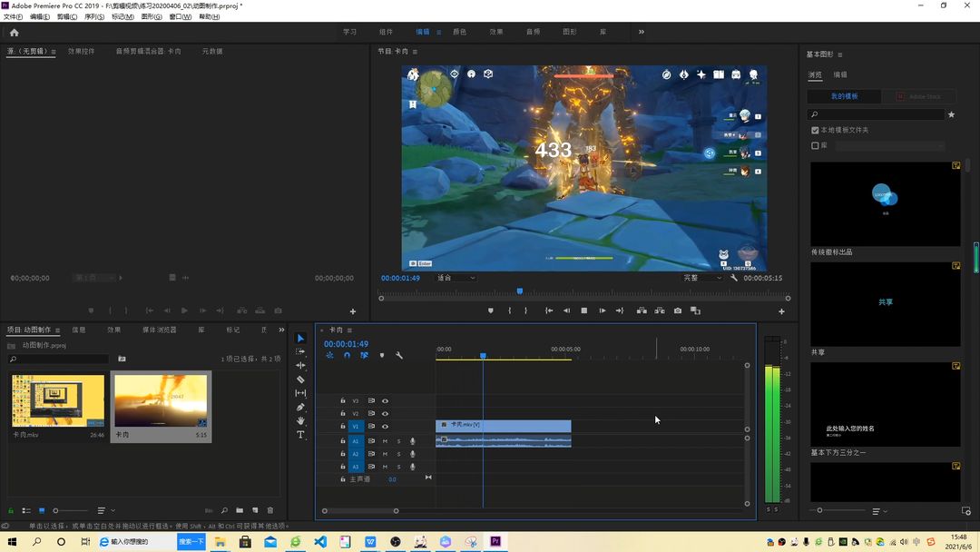This screenshot has height=552, width=980.
Task: Mute audio track A1
Action: click(x=385, y=441)
